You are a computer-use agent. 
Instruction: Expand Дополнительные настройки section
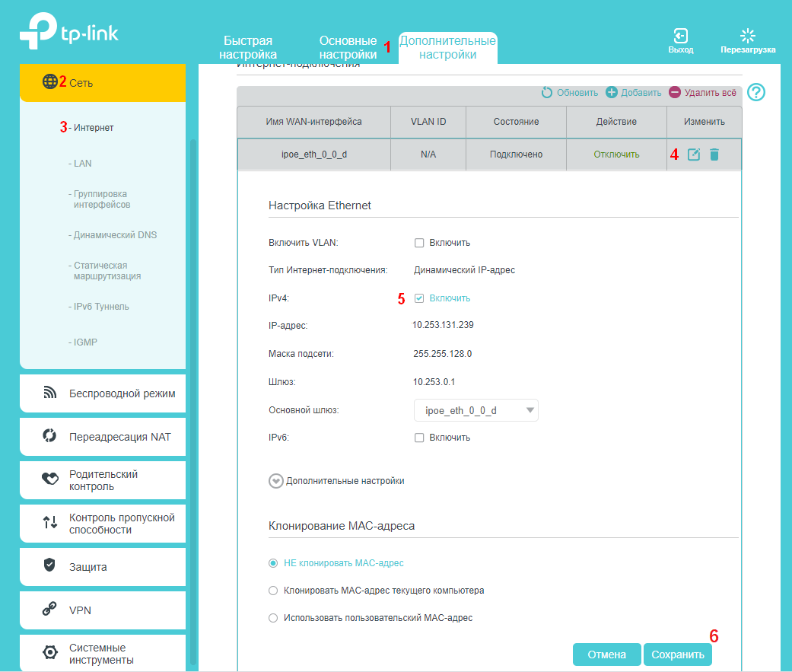[x=276, y=481]
